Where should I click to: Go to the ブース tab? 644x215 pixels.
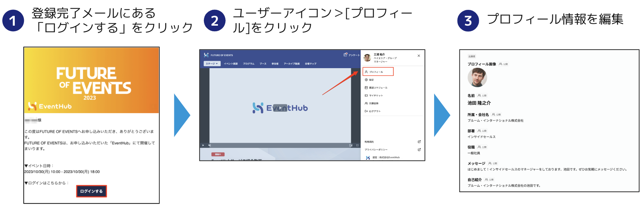tap(263, 64)
